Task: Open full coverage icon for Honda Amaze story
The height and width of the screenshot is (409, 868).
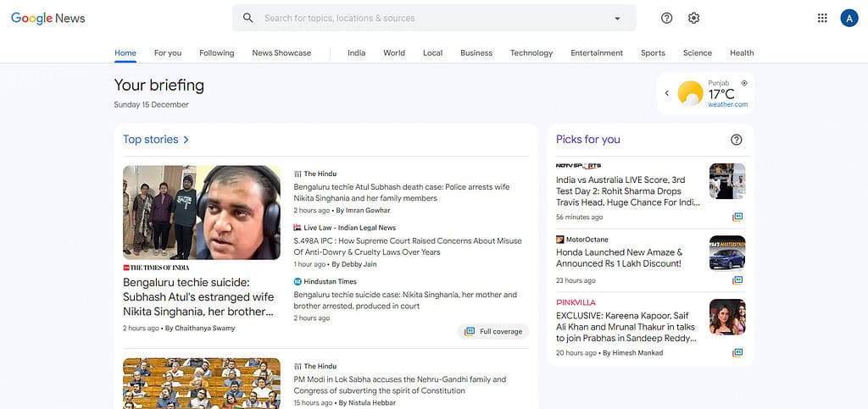Action: tap(737, 281)
